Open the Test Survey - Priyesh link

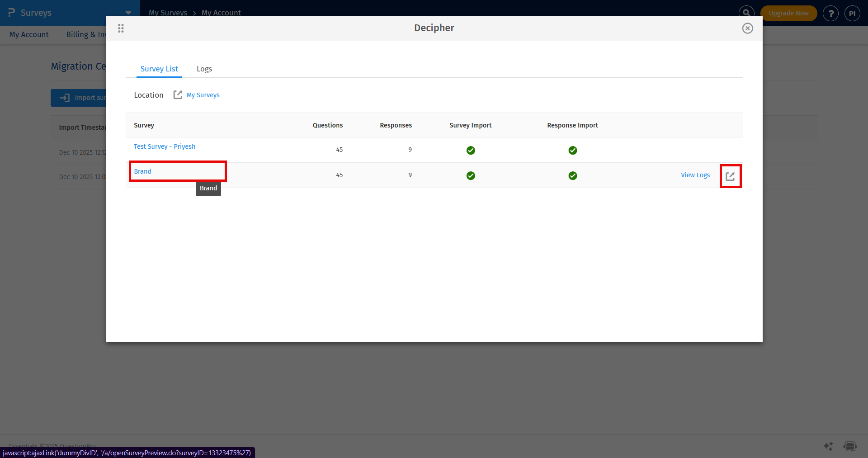click(164, 146)
